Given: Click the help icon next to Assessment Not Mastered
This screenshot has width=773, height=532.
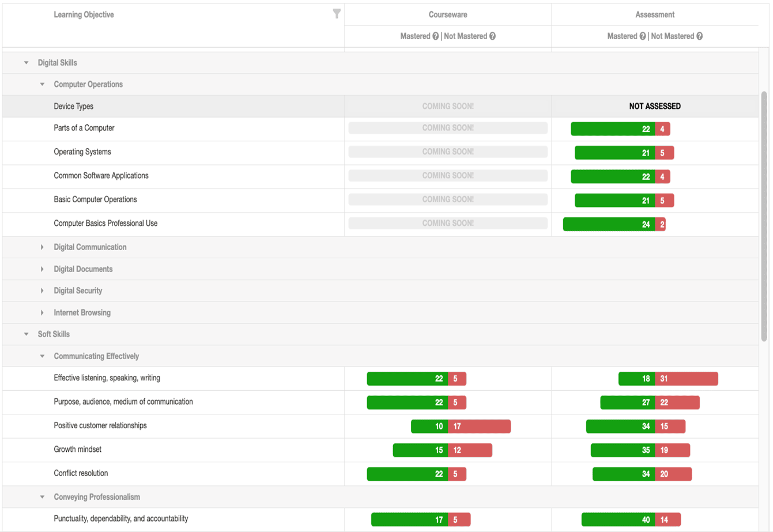Looking at the screenshot, I should 699,36.
